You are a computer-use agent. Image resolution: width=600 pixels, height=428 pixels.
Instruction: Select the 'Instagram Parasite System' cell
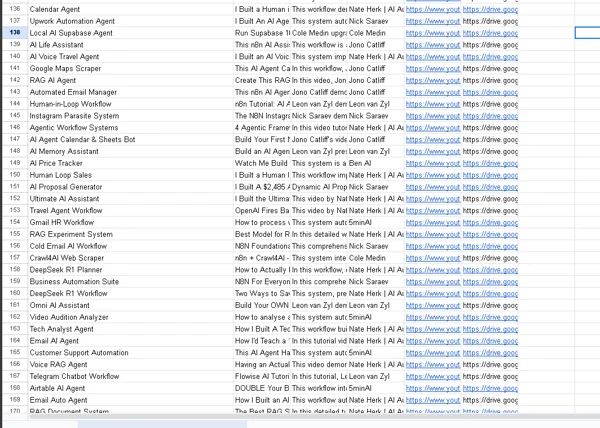point(131,116)
